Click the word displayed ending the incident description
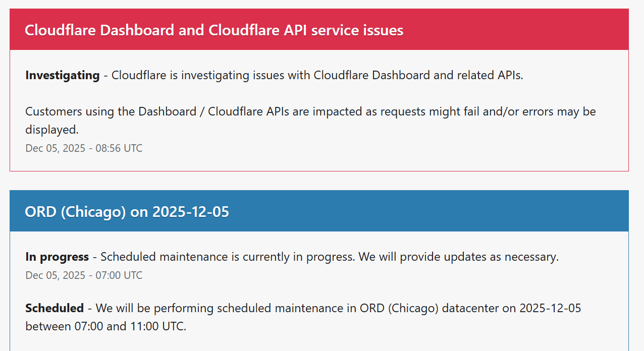The width and height of the screenshot is (644, 351). [51, 130]
